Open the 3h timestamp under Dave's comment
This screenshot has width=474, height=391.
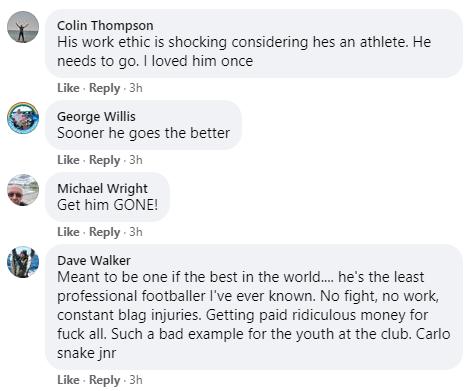click(136, 380)
